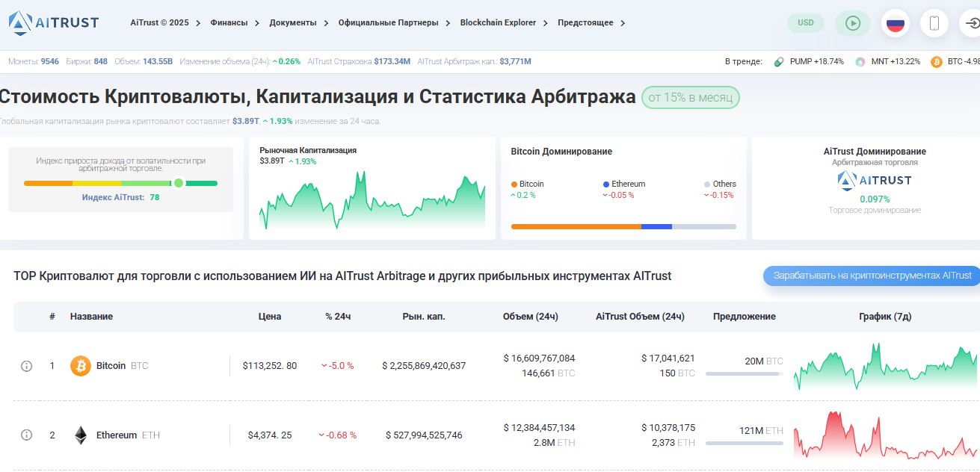Expand the chevron beside Документы
980x472 pixels.
pos(325,23)
